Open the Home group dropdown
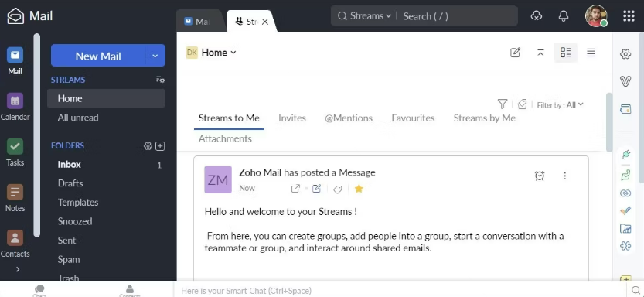644x297 pixels. [219, 53]
